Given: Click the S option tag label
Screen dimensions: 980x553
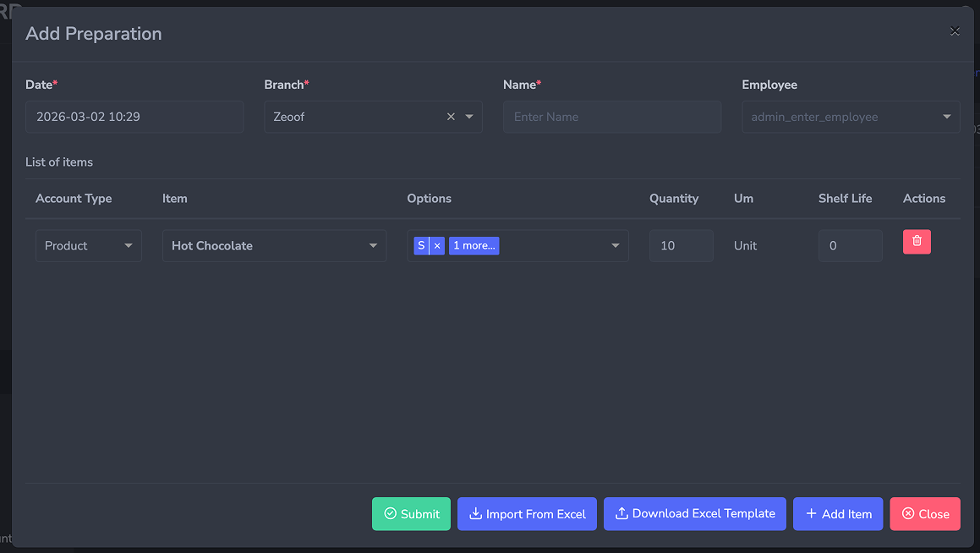Looking at the screenshot, I should tap(421, 245).
